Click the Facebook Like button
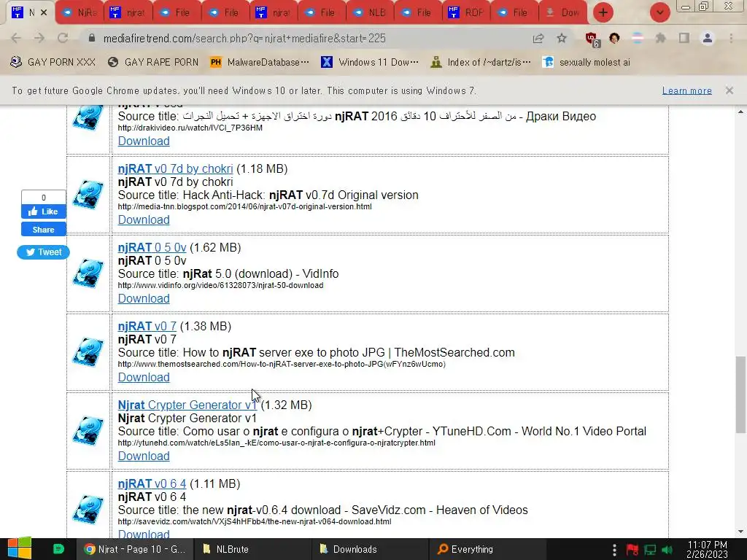 click(x=43, y=211)
